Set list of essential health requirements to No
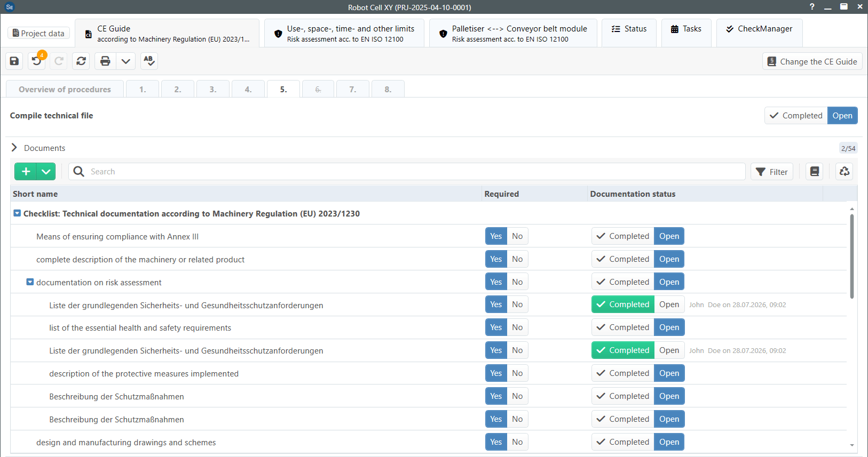The width and height of the screenshot is (868, 457). point(517,327)
